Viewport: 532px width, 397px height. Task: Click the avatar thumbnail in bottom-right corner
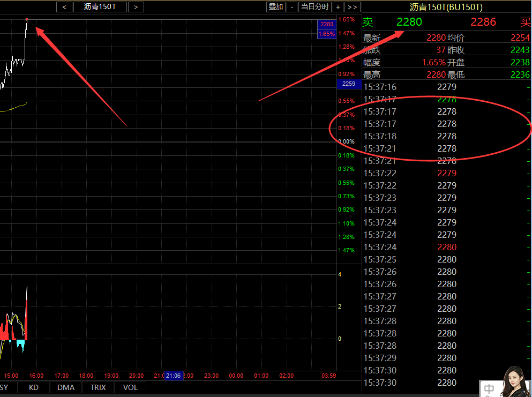(513, 382)
